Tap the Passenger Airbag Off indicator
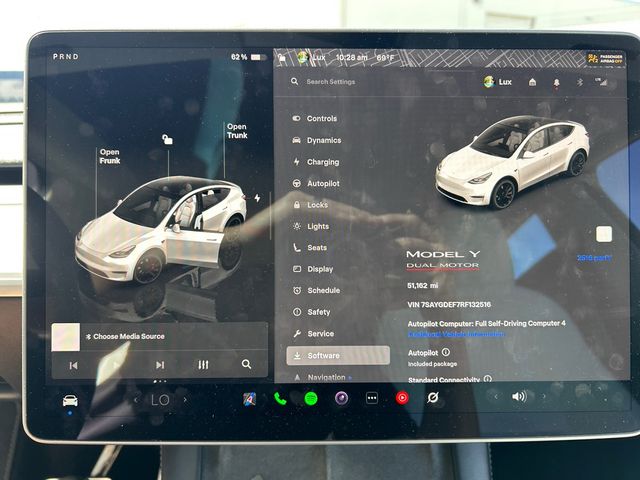640x480 pixels. (x=605, y=59)
